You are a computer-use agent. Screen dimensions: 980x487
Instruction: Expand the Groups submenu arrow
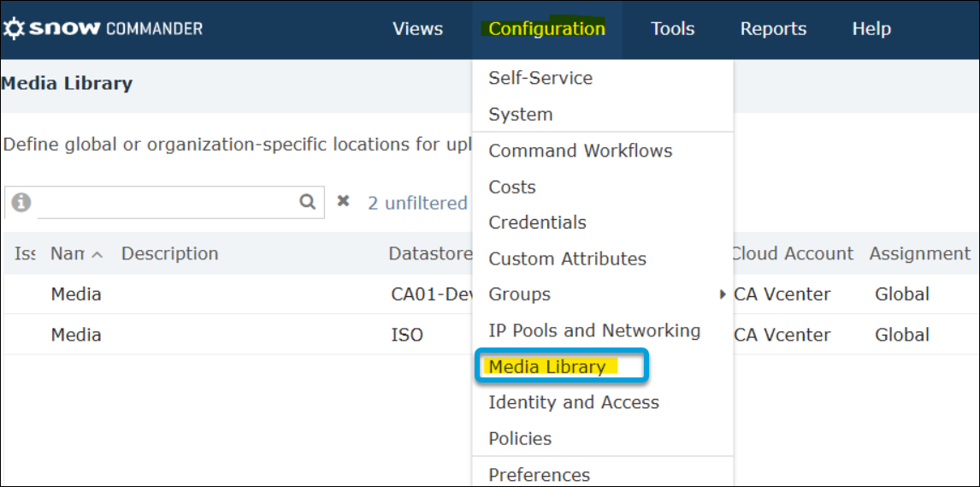pos(723,294)
